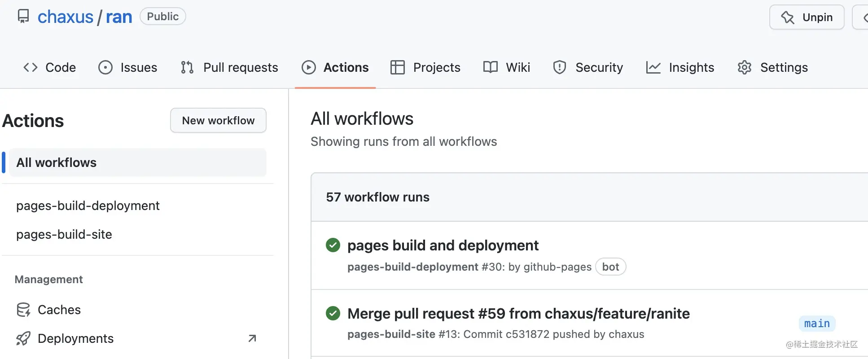Click the Caches database icon

click(x=23, y=310)
